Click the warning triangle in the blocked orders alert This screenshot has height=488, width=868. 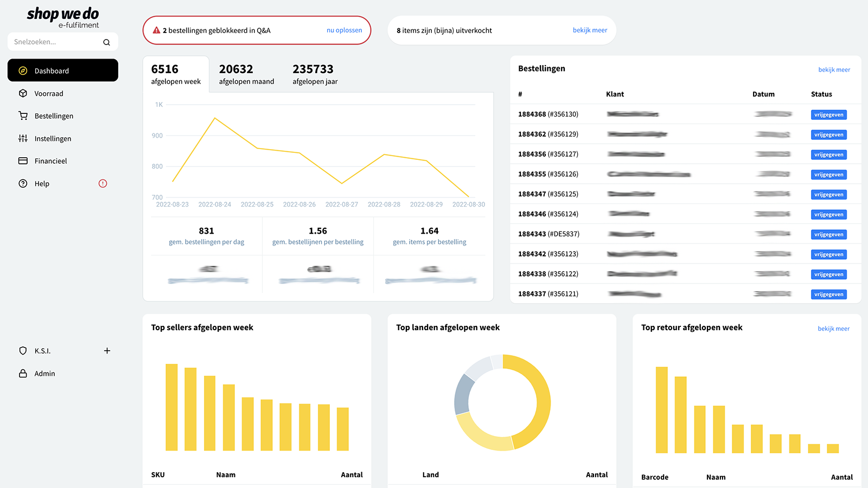tap(156, 30)
